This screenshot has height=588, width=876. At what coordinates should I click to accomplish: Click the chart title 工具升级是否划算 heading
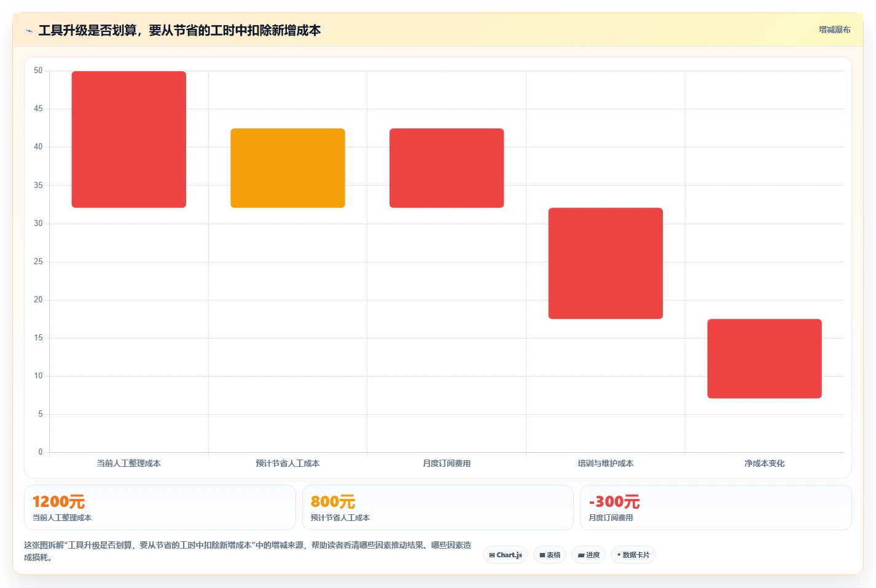179,30
